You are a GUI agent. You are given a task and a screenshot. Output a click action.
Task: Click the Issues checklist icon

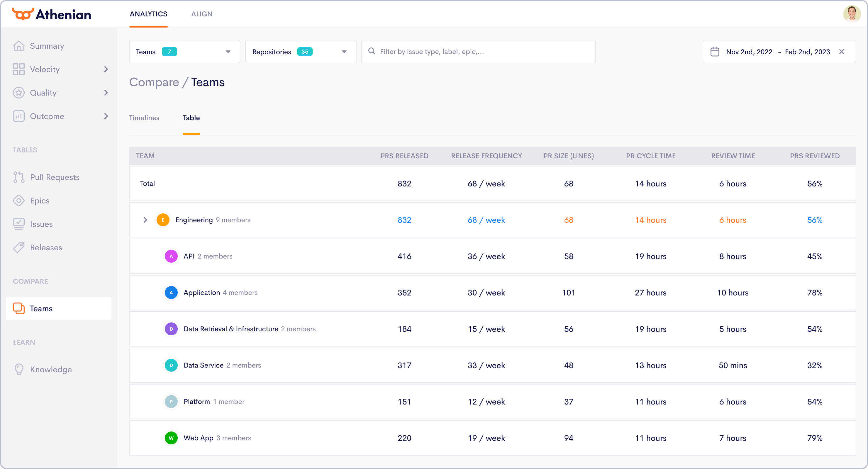click(x=19, y=224)
